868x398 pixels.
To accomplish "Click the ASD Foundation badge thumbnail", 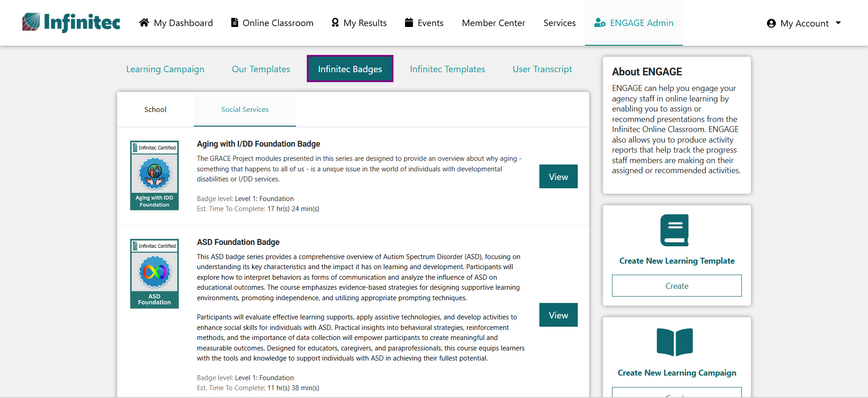I will [x=154, y=274].
